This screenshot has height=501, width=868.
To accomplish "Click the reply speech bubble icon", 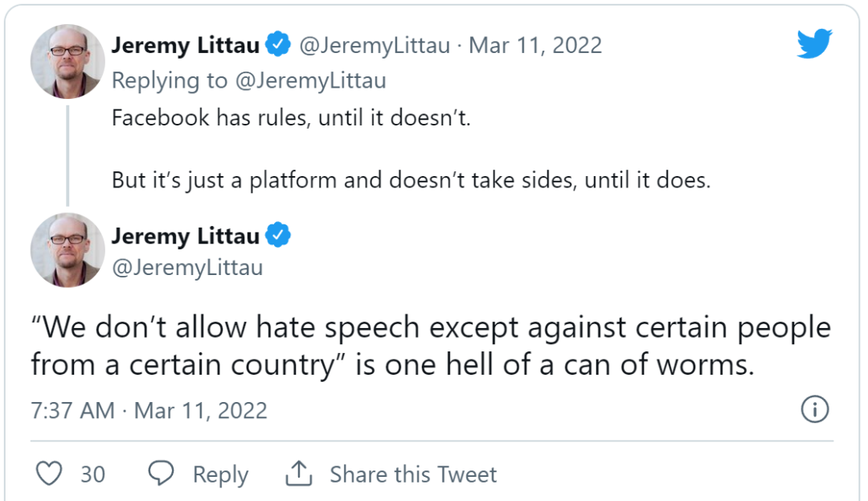I will point(162,473).
